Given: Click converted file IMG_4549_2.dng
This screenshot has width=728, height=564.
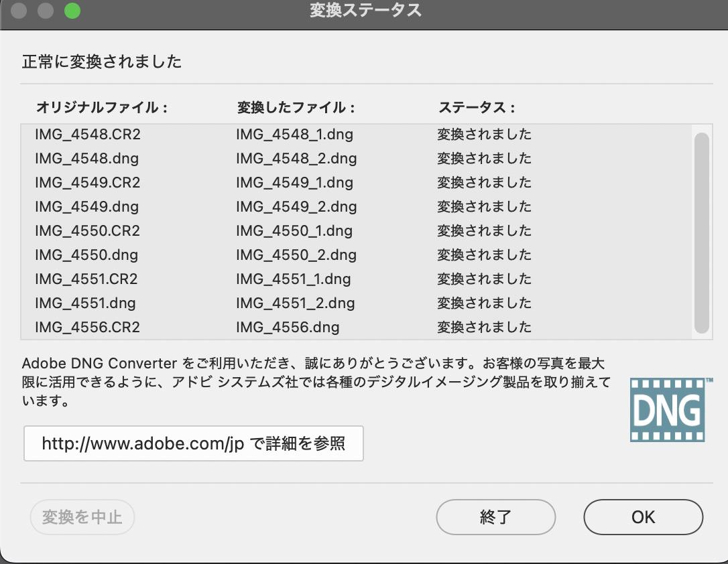Looking at the screenshot, I should [297, 207].
